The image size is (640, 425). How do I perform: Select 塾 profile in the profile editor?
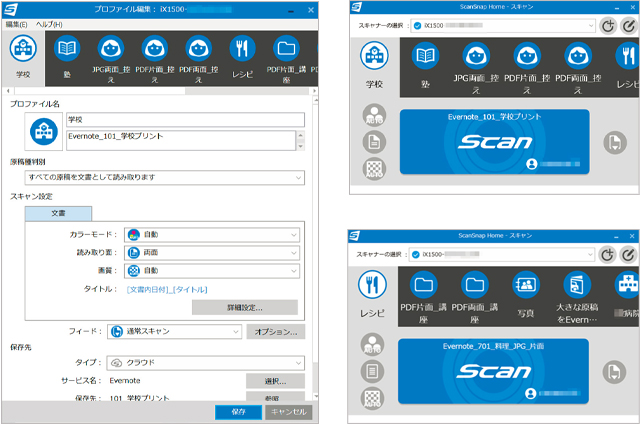click(67, 57)
